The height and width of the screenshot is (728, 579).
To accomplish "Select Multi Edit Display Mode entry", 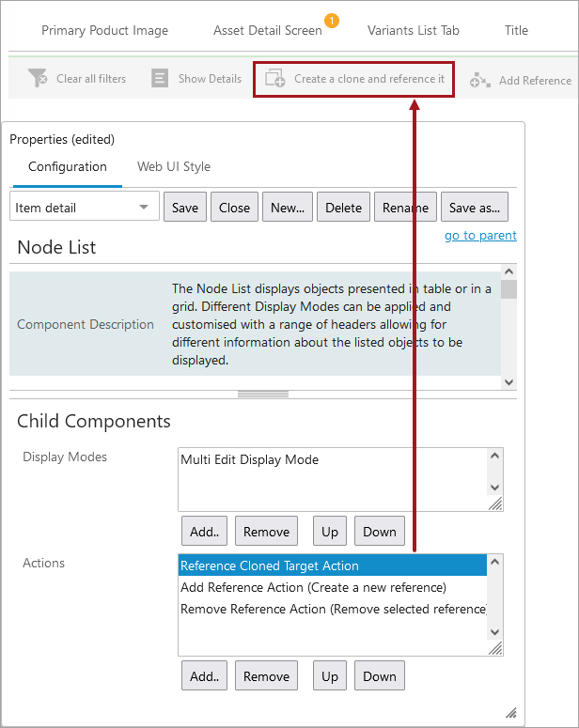I will tap(250, 460).
